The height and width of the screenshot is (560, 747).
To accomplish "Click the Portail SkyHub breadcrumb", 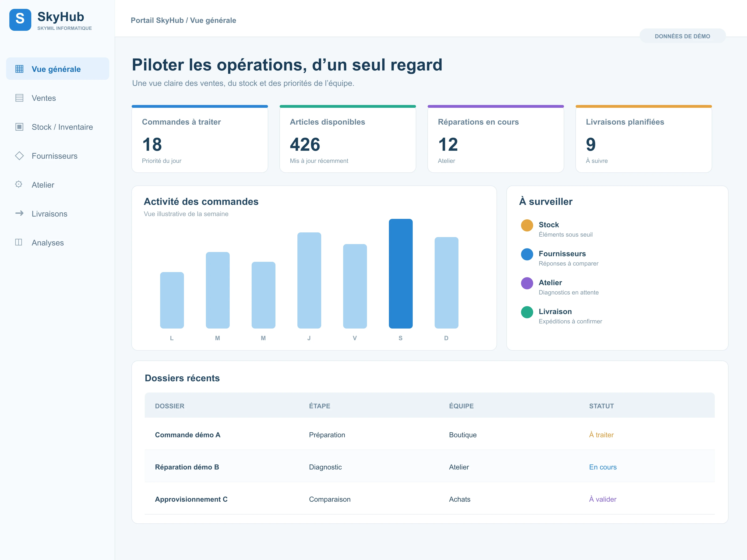I will coord(157,20).
